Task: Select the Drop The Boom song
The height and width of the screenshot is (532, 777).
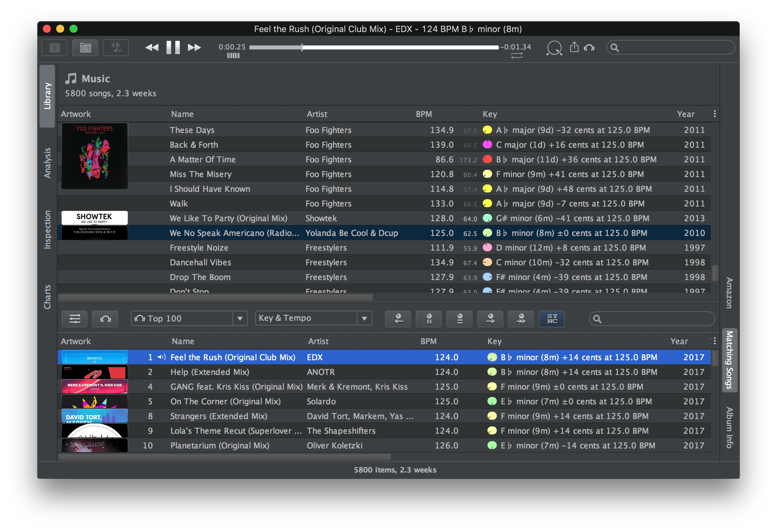Action: tap(384, 277)
